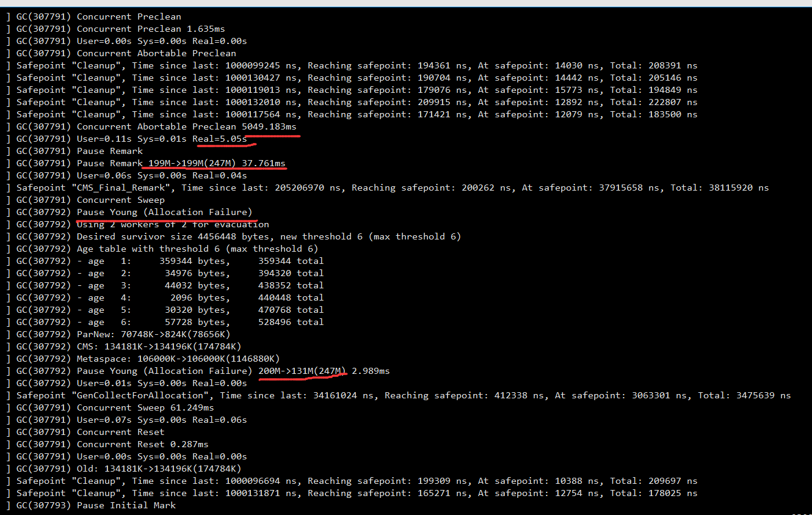
Task: Click the Safepoint line with 1000119013 ns
Action: coord(352,90)
